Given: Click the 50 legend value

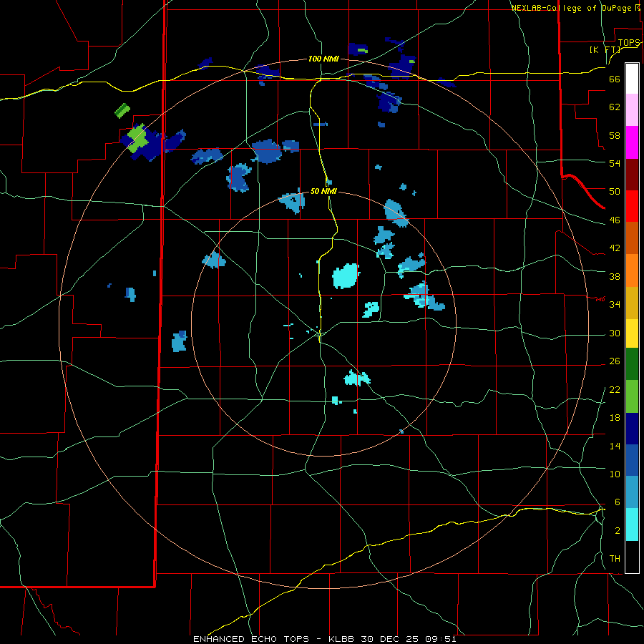Looking at the screenshot, I should point(615,191).
